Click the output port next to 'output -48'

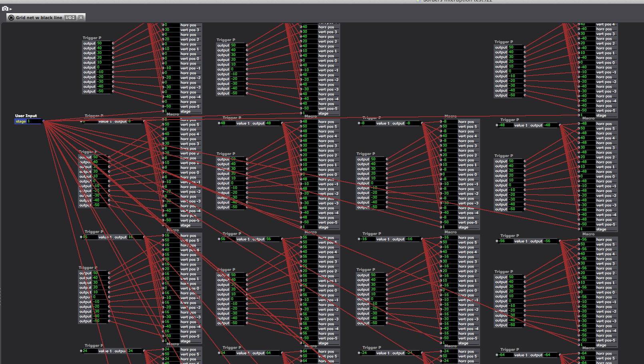tap(560, 125)
